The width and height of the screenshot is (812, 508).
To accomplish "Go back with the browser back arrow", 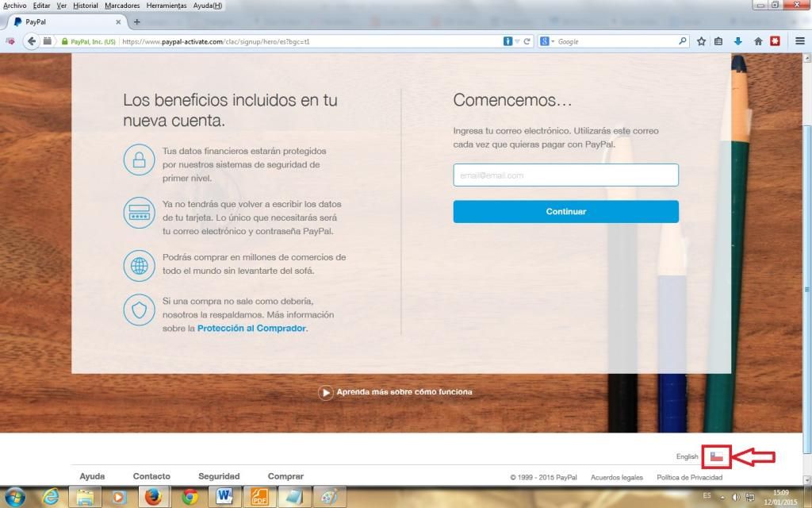I will click(x=32, y=41).
